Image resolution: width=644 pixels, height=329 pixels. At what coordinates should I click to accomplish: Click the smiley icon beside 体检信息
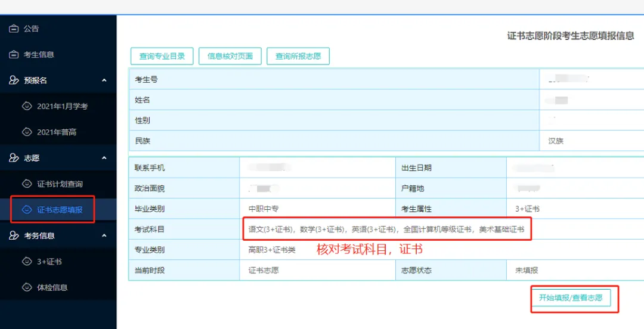(x=27, y=287)
